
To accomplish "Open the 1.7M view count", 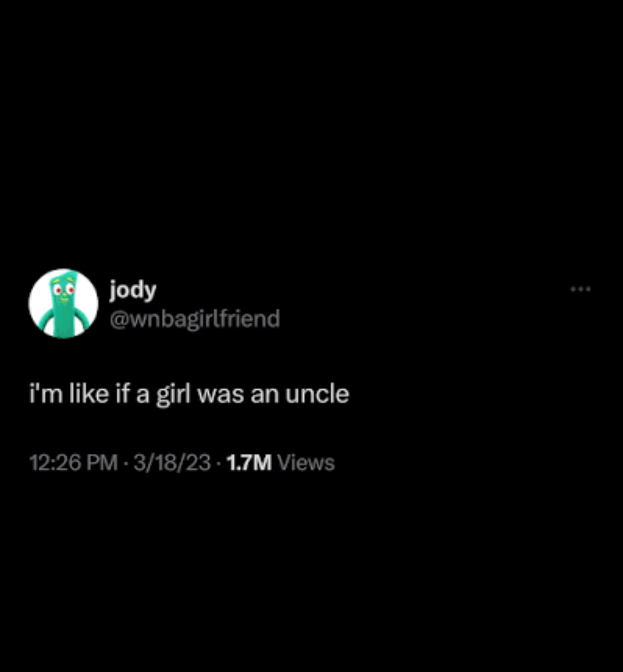I will (281, 463).
